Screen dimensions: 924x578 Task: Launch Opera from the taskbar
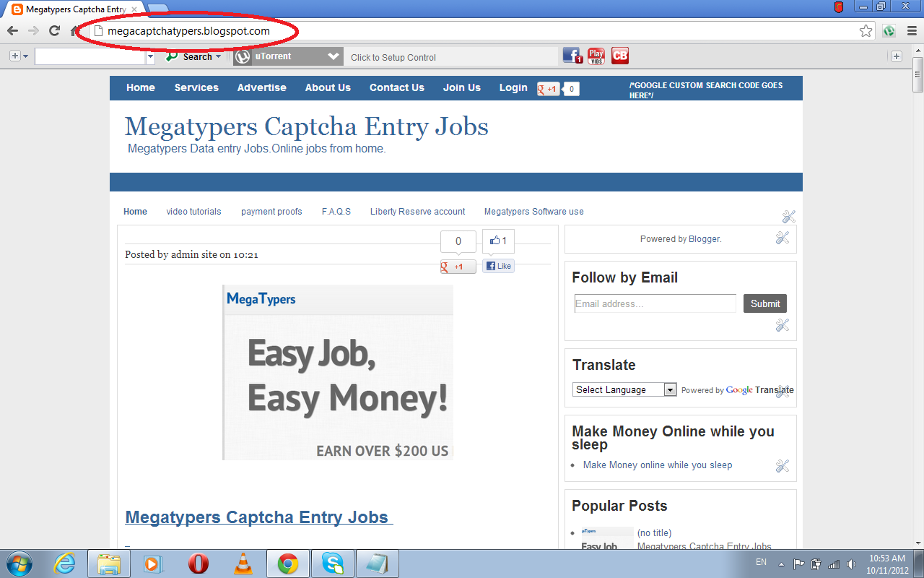199,564
